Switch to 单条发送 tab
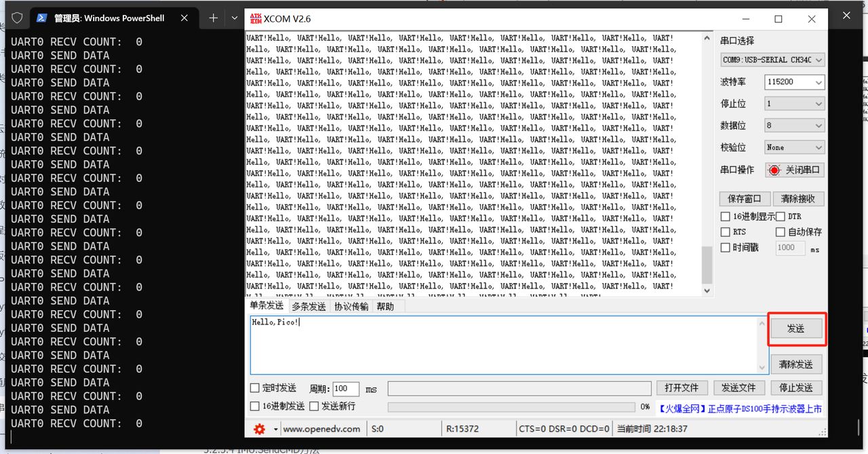868x454 pixels. 267,306
